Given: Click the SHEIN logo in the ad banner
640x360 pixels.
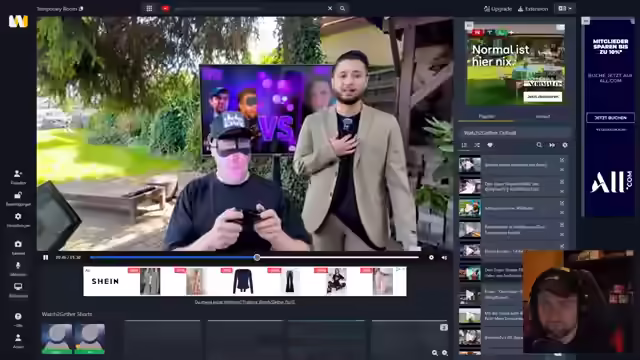Looking at the screenshot, I should 105,281.
